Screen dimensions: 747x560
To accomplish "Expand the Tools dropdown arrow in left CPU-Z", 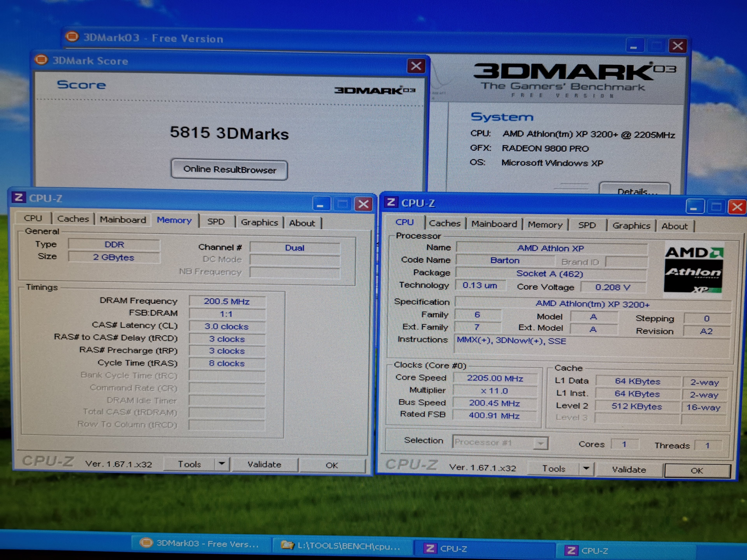I will pyautogui.click(x=222, y=464).
